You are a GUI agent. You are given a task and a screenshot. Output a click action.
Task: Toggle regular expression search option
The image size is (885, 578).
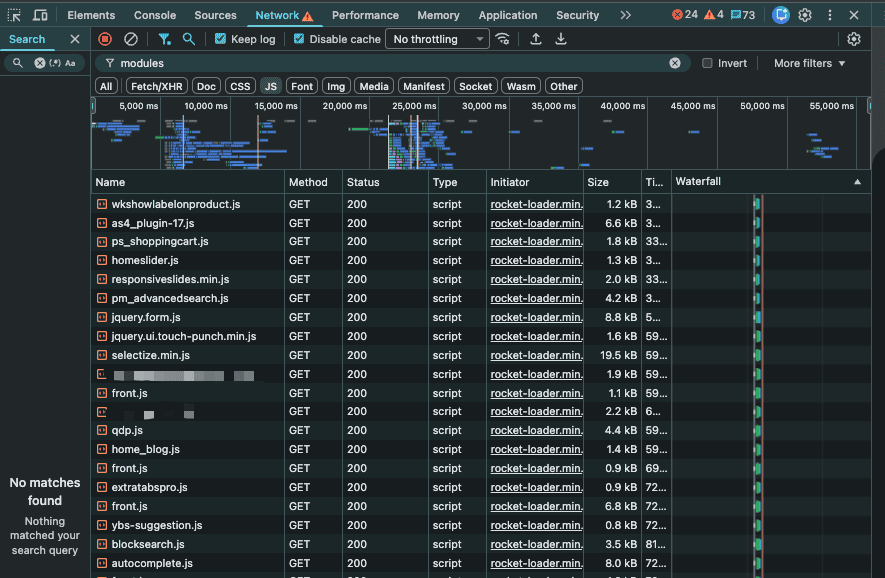(x=55, y=63)
